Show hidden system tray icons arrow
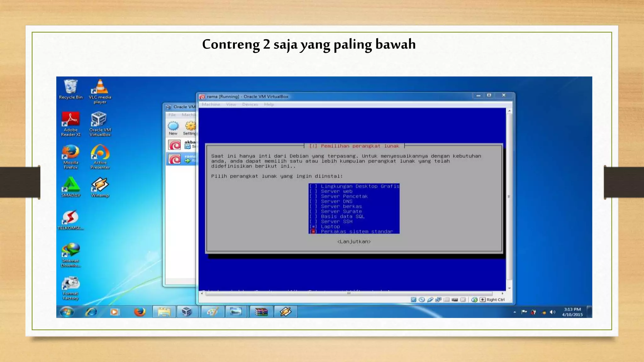Screen dimensions: 644x362 pos(515,312)
